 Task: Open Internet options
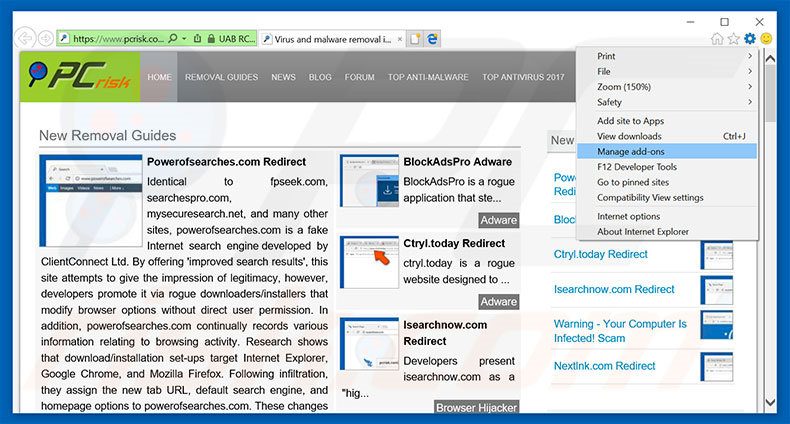[667, 216]
